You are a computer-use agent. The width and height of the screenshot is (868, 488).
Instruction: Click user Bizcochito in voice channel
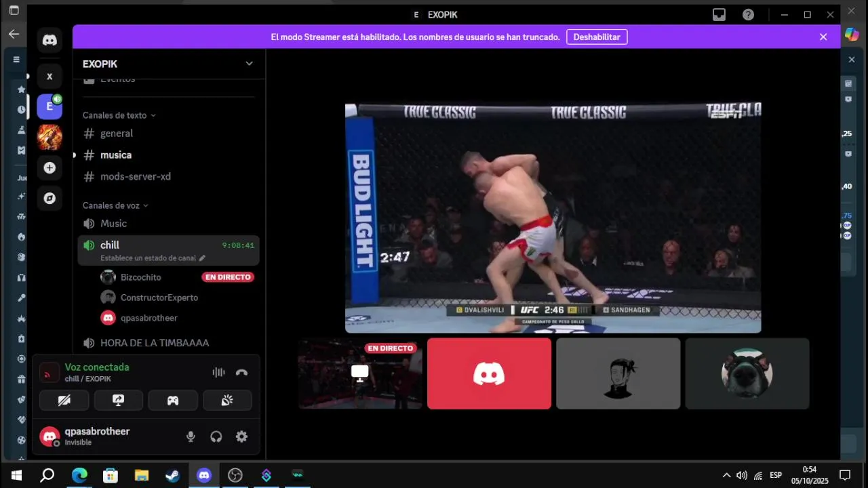141,277
